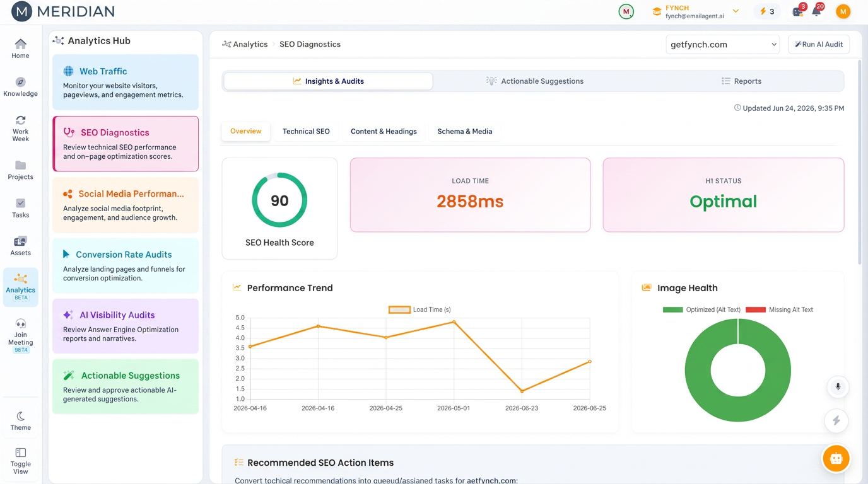Open the inbox icon with badge 3
Viewport: 868px width, 484px height.
point(799,11)
